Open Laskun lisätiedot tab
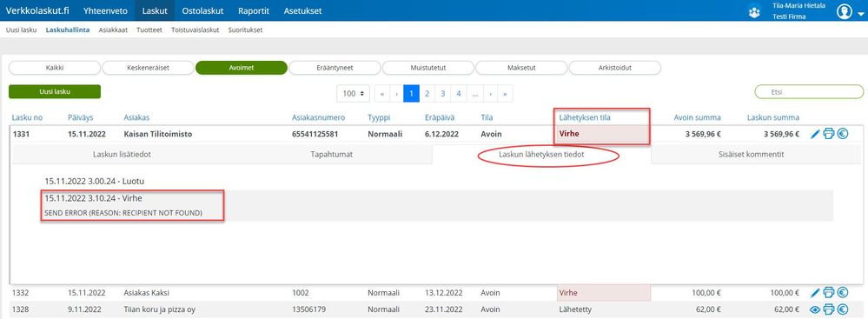 click(122, 155)
